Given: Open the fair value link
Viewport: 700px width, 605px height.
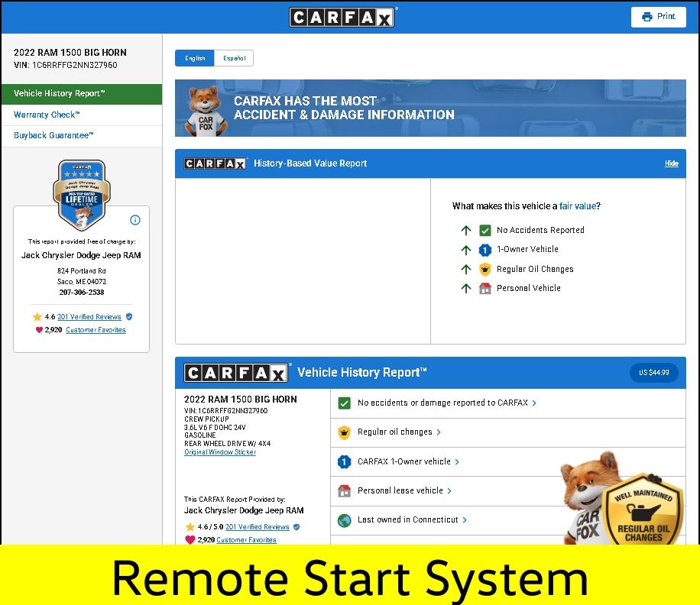Looking at the screenshot, I should pos(578,206).
